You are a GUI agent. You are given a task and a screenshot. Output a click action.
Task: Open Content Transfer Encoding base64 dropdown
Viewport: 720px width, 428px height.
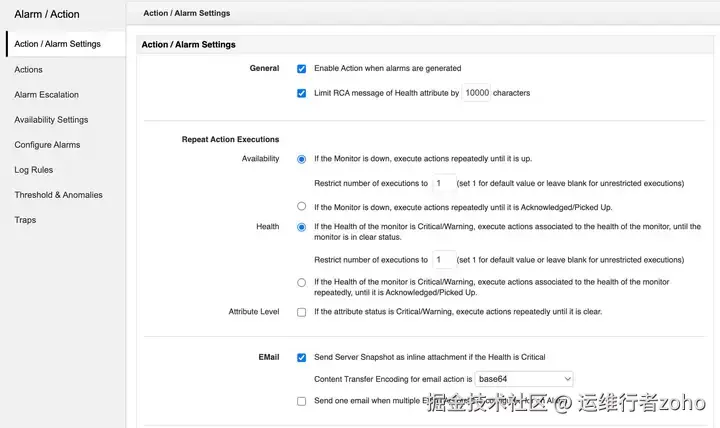pyautogui.click(x=524, y=379)
